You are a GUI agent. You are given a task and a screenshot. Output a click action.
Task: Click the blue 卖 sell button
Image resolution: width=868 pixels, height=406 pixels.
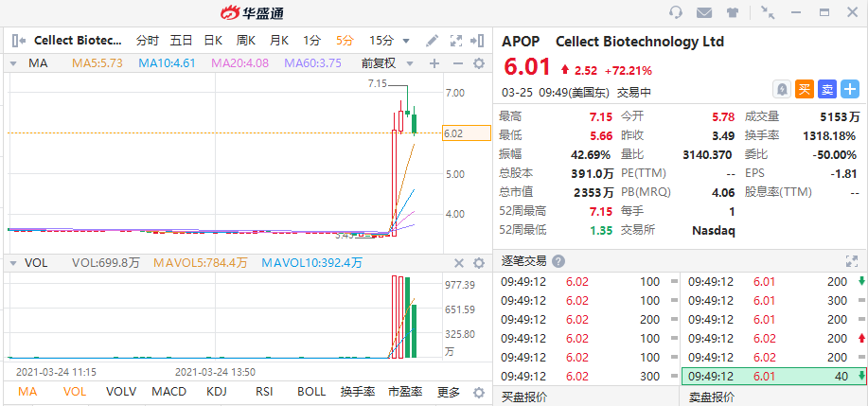(826, 89)
